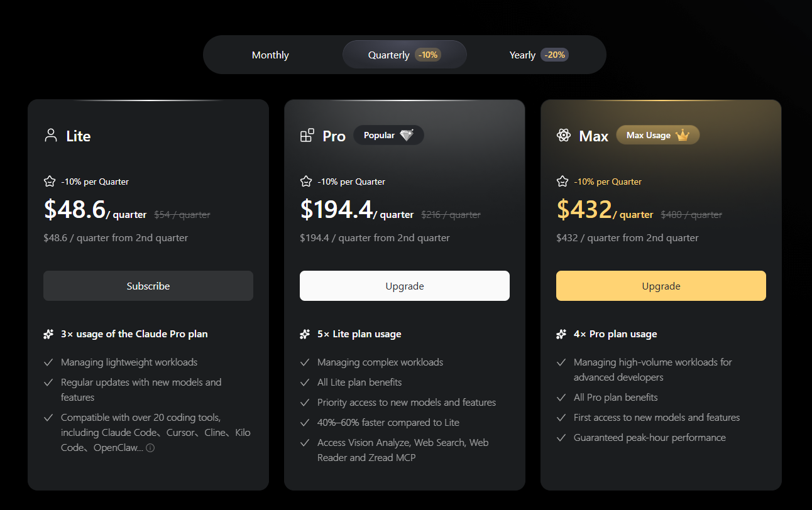Subscribe to the Lite plan

(148, 286)
